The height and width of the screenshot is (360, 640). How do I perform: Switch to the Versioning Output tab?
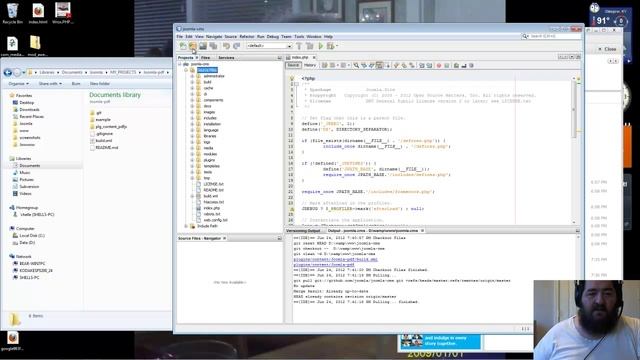(x=303, y=231)
